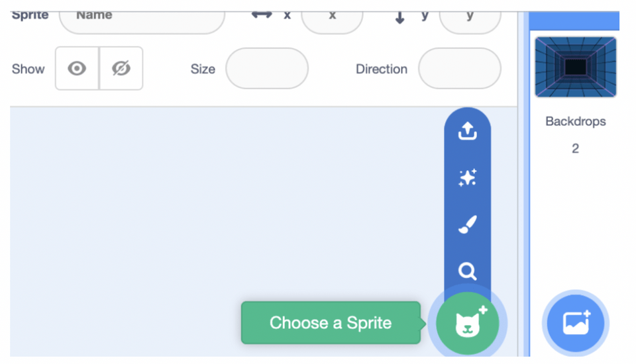Click the vertical arrow y position icon
Screen dimensions: 636x364
click(x=400, y=17)
